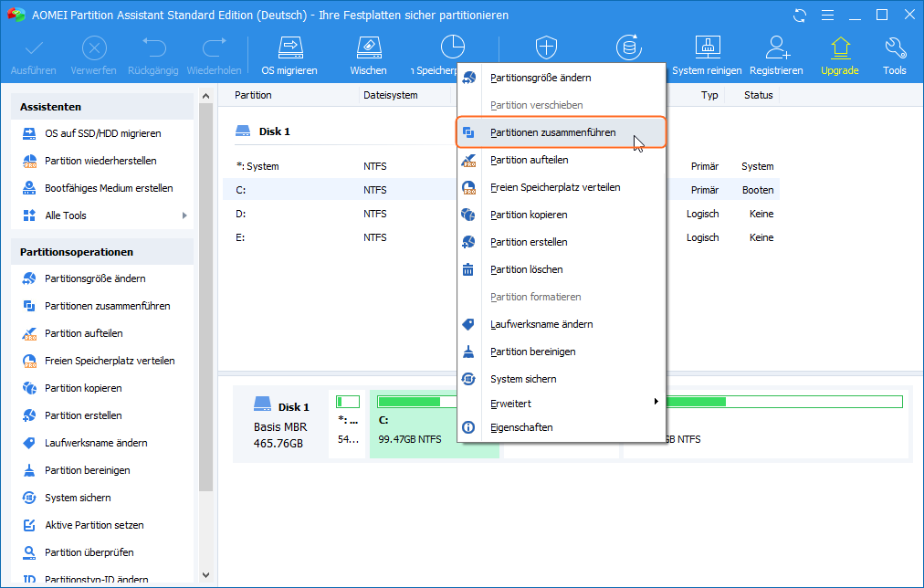Click the refresh icon in title bar

(x=801, y=16)
